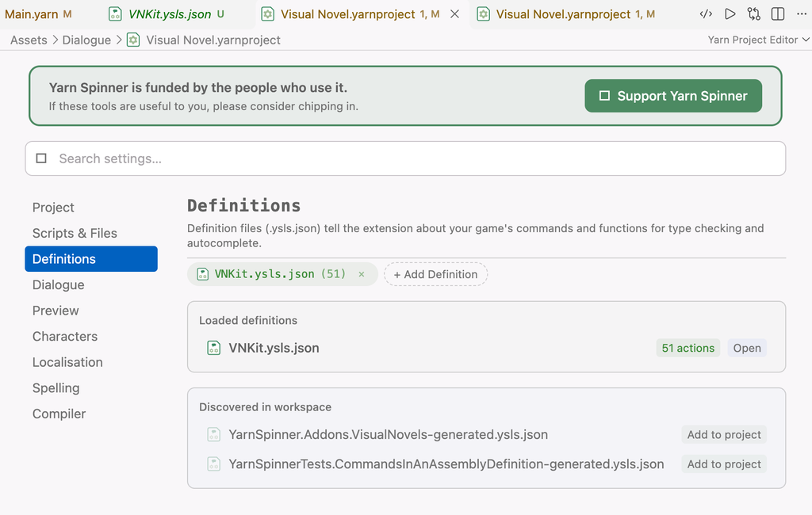Open the Preview settings section
This screenshot has width=812, height=515.
click(x=91, y=311)
